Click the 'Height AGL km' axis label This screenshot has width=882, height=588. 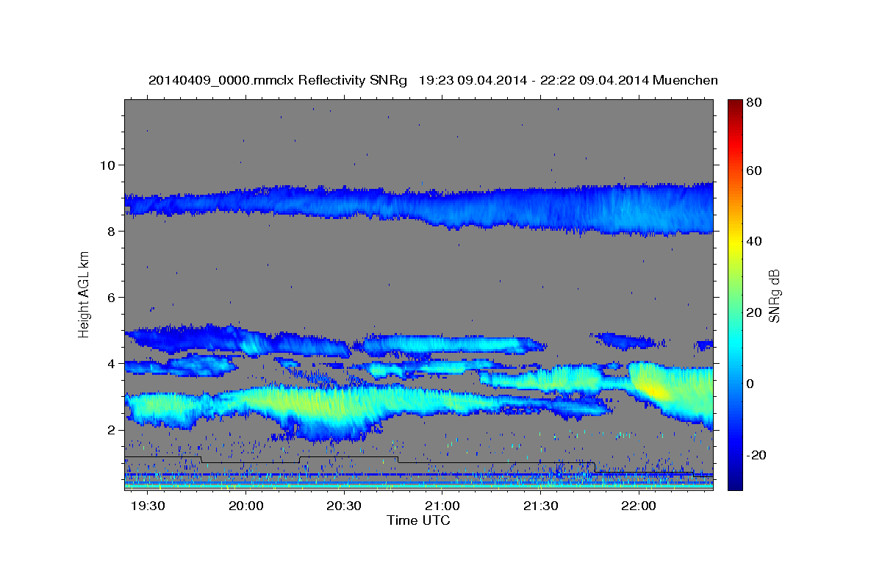point(85,295)
